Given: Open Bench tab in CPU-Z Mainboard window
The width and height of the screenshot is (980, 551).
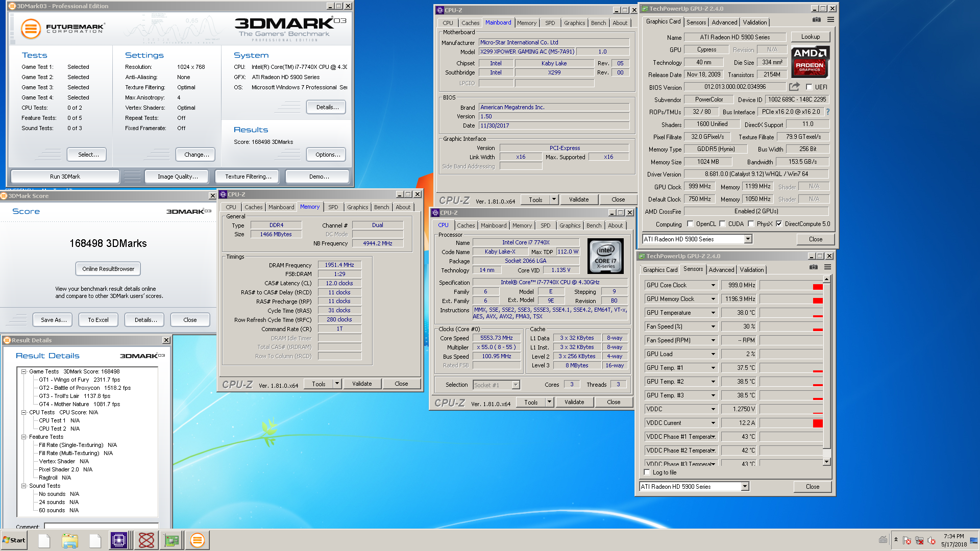Looking at the screenshot, I should pyautogui.click(x=598, y=23).
